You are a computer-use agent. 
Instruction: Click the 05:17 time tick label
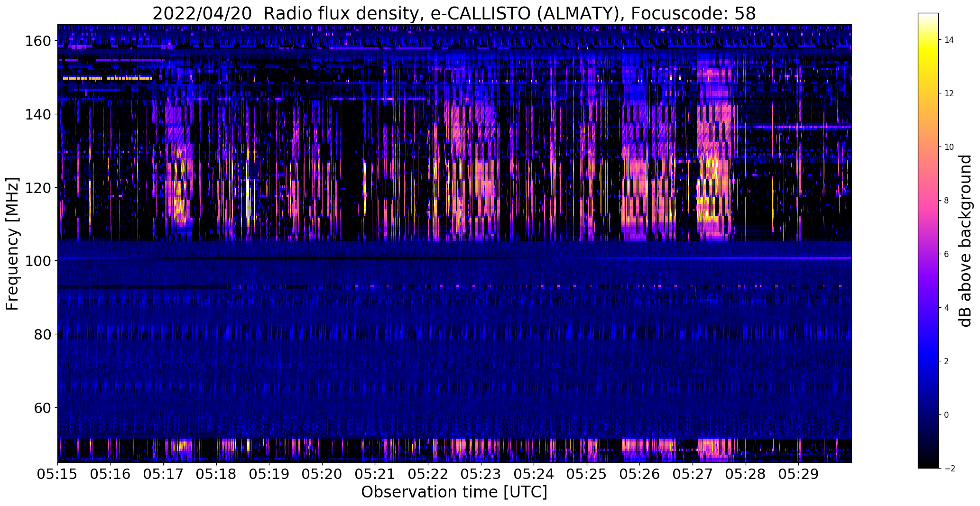(x=163, y=474)
